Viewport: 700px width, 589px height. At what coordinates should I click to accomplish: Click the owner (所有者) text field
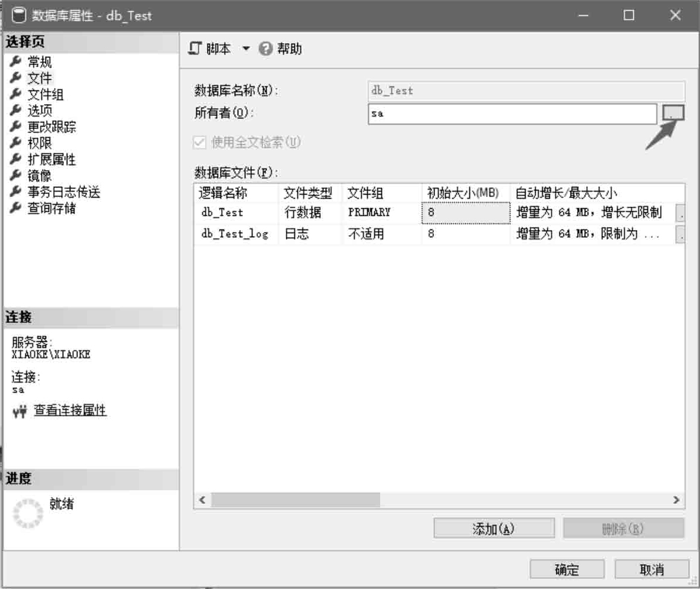click(511, 114)
